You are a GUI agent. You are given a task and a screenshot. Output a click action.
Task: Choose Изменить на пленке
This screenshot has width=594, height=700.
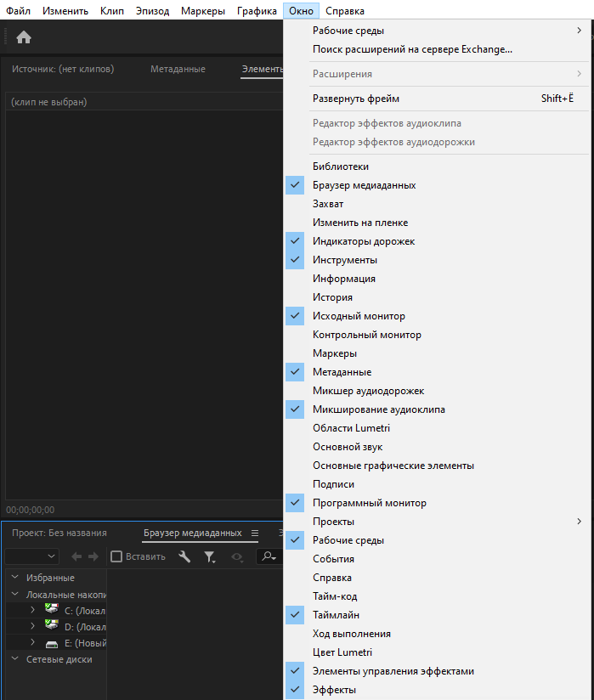(436, 223)
